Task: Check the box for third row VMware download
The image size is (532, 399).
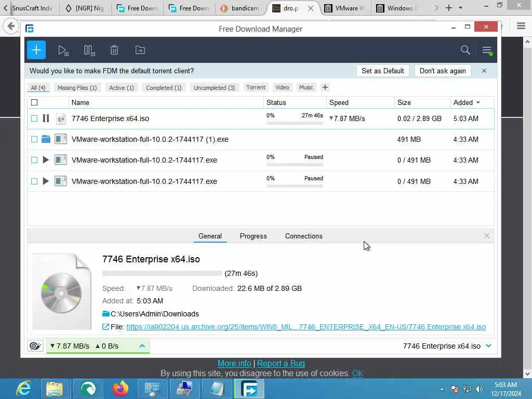Action: click(x=34, y=160)
